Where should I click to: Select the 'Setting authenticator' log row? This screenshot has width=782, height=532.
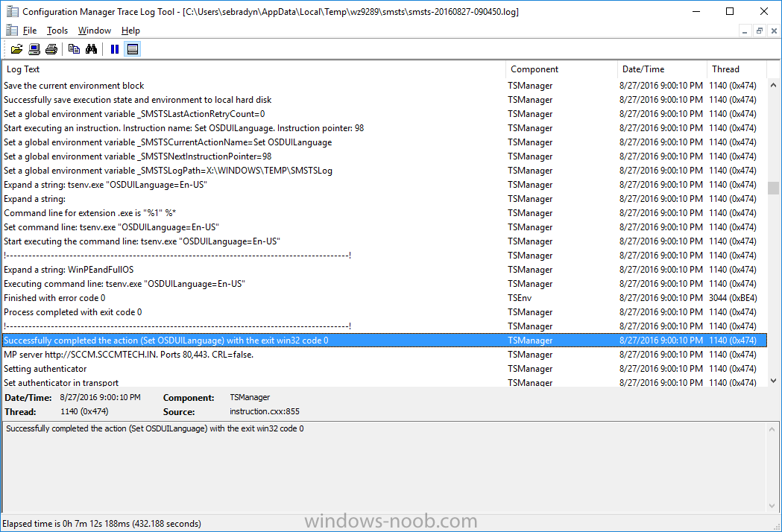384,369
